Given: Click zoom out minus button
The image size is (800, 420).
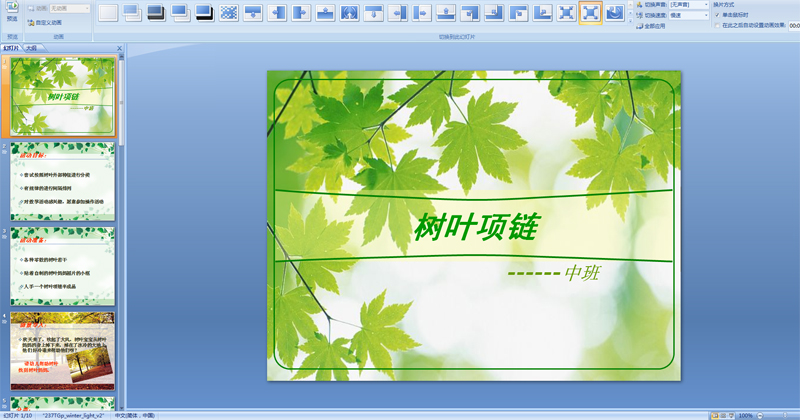Looking at the screenshot, I should 760,416.
